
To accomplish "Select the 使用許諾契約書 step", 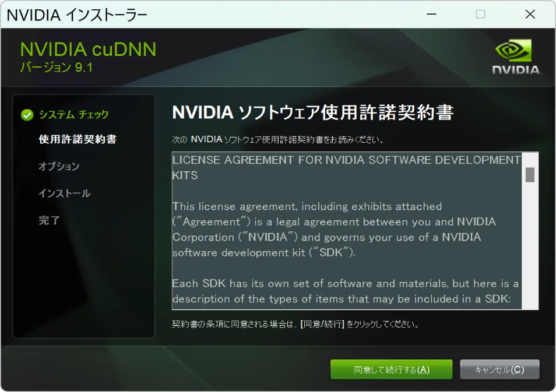I will click(78, 139).
